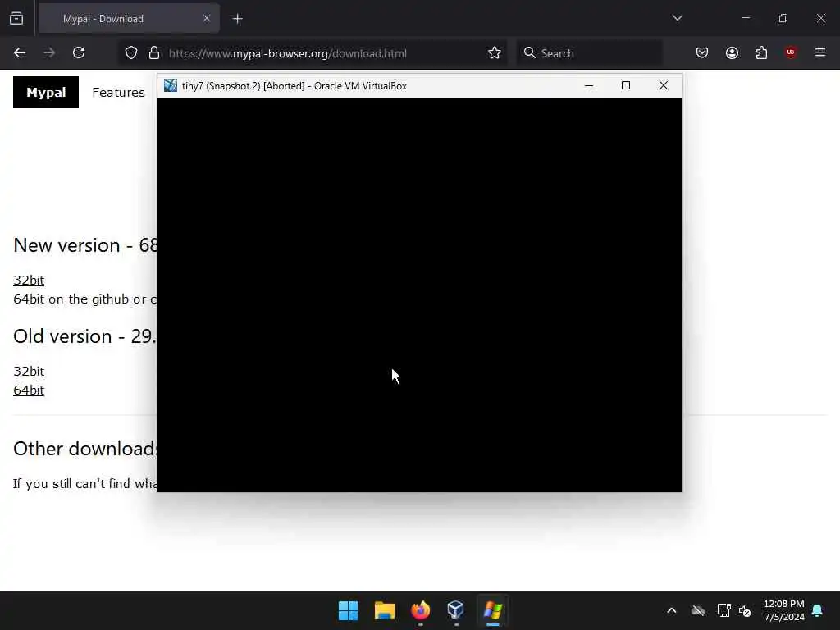Expand the list all tabs chevron
The image size is (840, 630).
point(677,18)
